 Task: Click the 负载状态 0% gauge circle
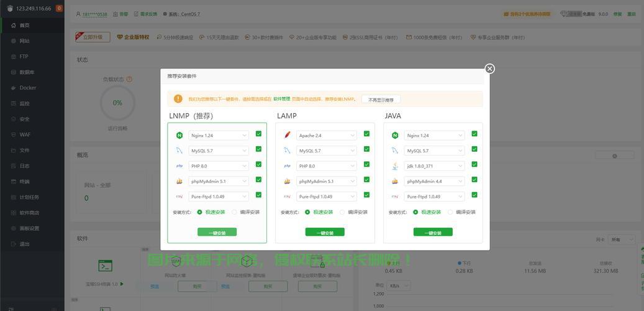coord(117,103)
